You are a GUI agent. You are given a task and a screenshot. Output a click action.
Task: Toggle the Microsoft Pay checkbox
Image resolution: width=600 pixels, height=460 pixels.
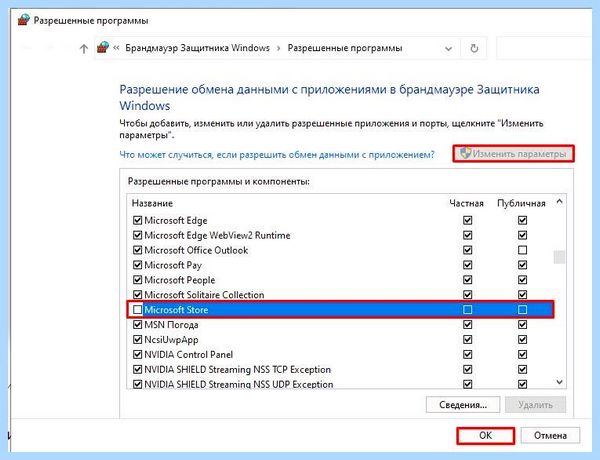coord(137,265)
